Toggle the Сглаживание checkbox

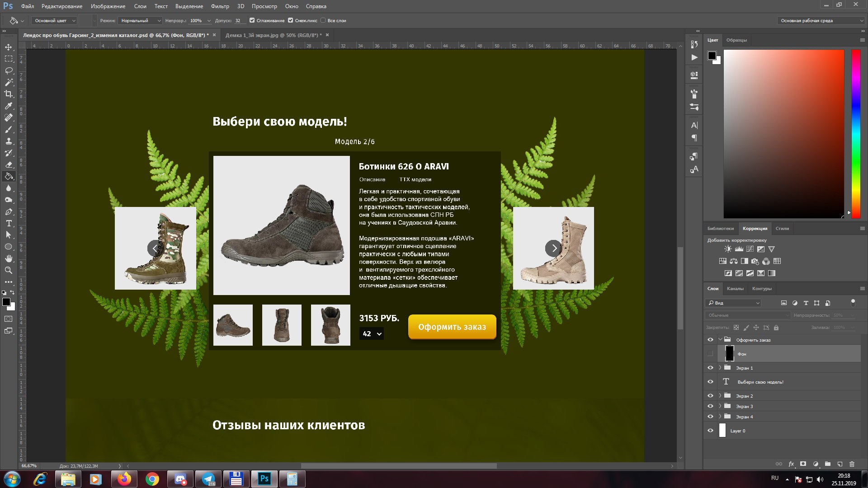click(252, 20)
